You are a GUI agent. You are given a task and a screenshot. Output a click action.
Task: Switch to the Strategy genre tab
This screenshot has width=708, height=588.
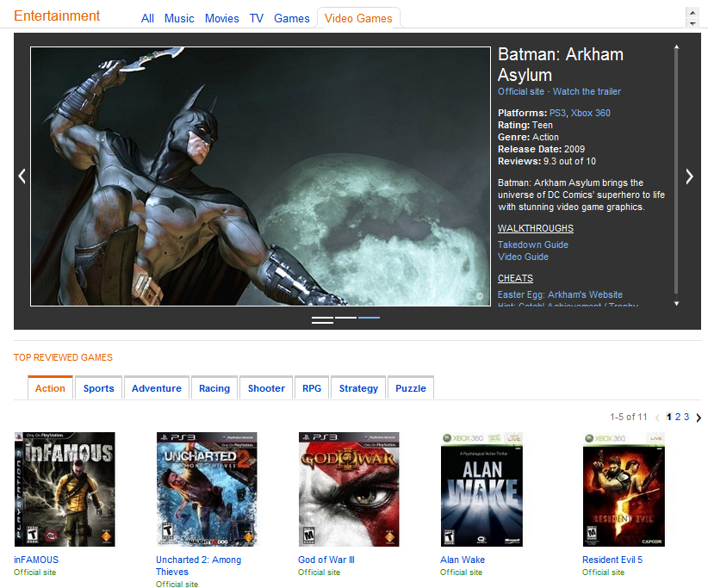358,388
